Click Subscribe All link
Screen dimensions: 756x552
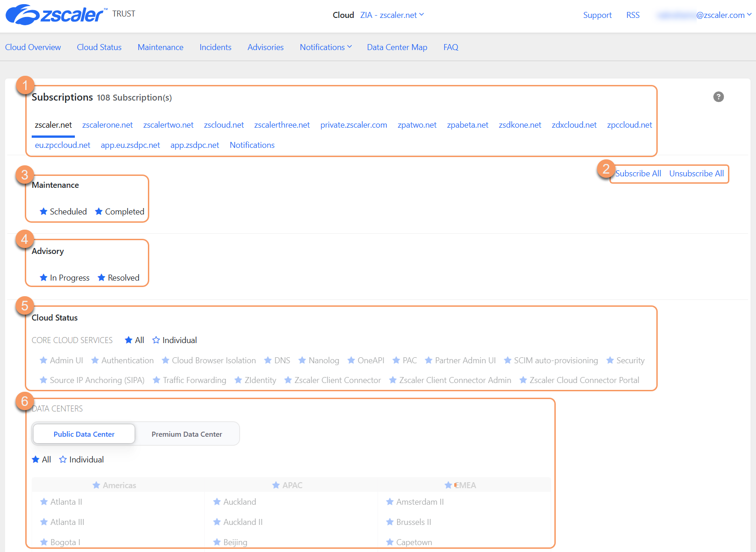pyautogui.click(x=638, y=174)
